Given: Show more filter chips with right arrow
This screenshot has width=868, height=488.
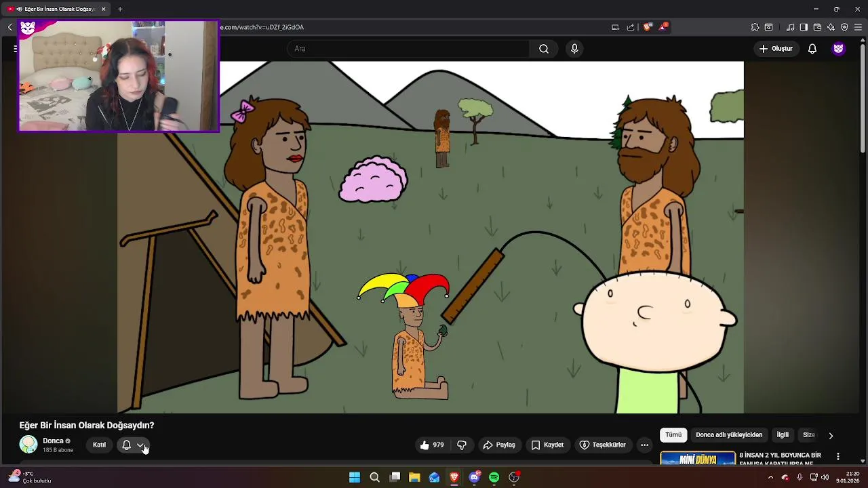Looking at the screenshot, I should [831, 435].
